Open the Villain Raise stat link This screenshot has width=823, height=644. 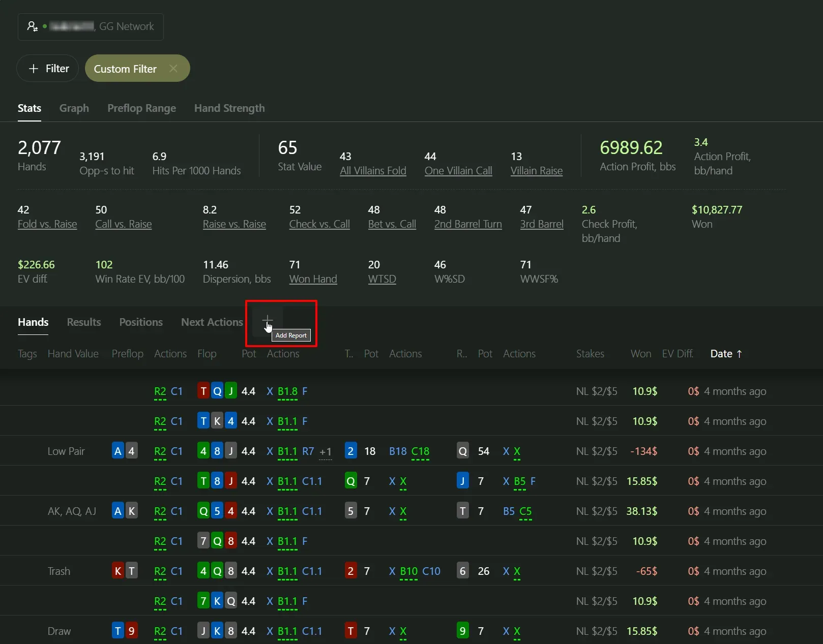536,171
